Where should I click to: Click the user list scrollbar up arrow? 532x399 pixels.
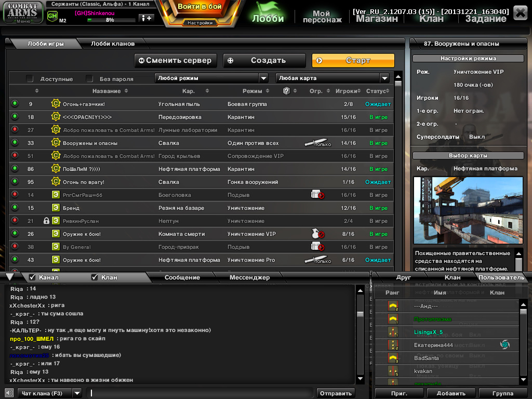coord(523,304)
